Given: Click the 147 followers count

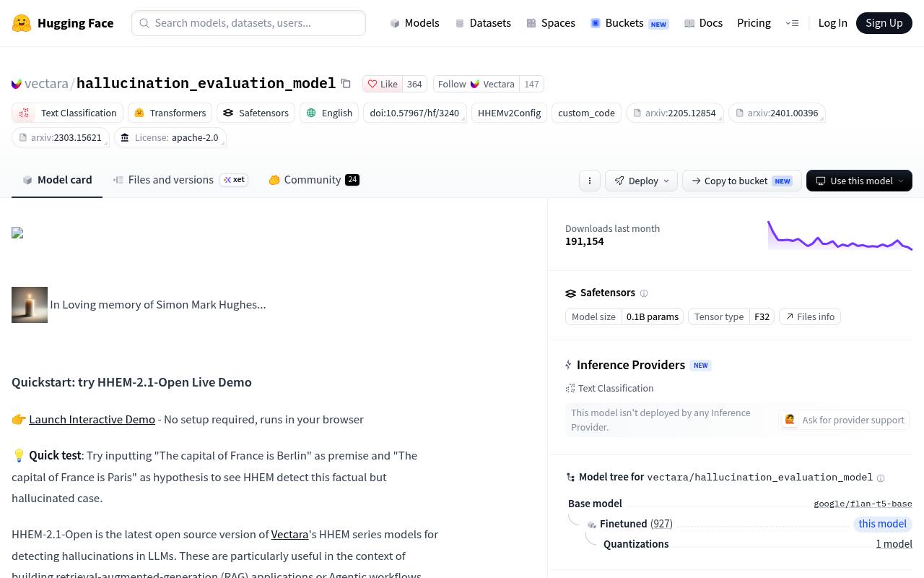Looking at the screenshot, I should [x=532, y=84].
